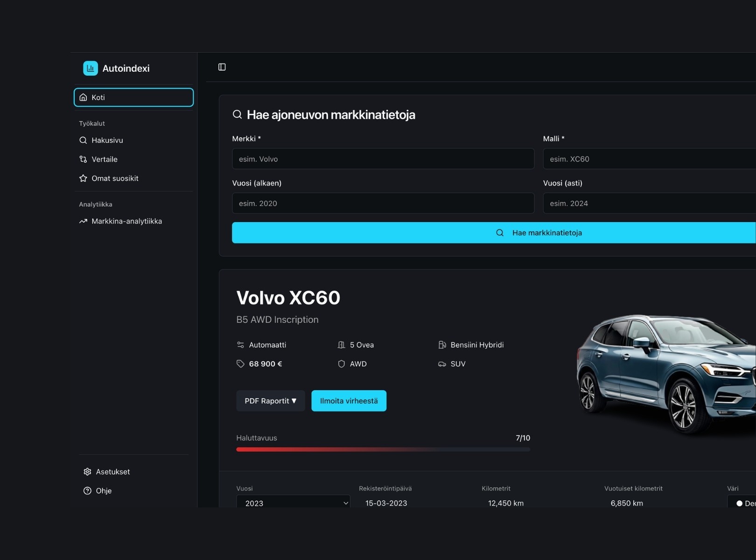Click the Ohje help circle icon
This screenshot has height=560, width=756.
87,491
